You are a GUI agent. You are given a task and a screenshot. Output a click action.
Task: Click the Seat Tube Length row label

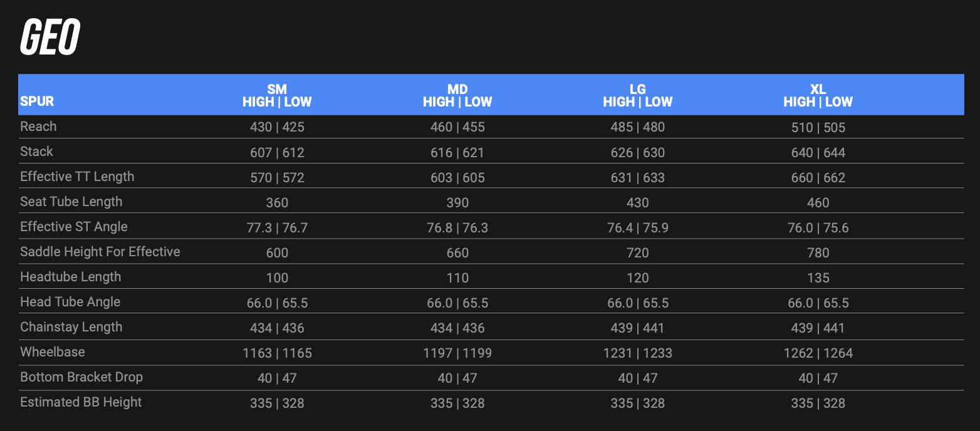coord(71,202)
